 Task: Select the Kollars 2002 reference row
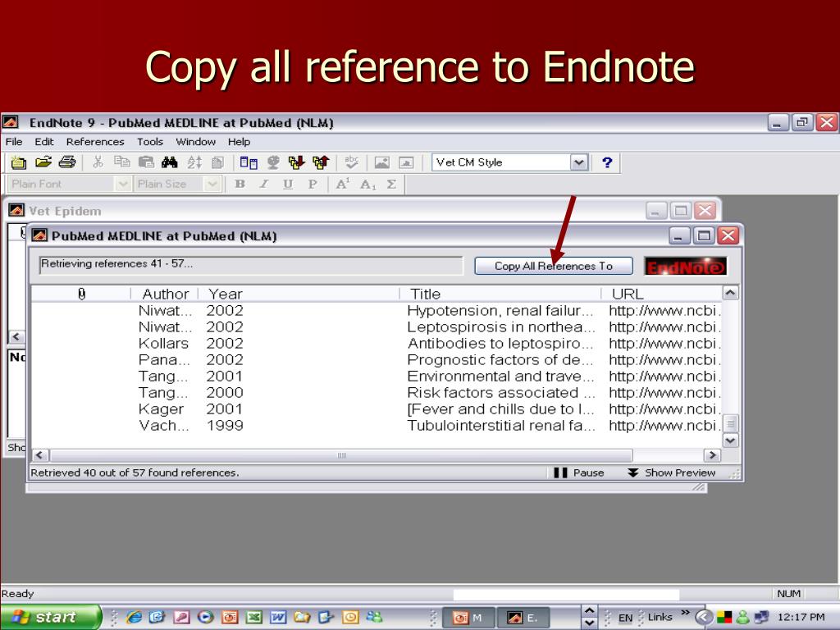coord(376,344)
